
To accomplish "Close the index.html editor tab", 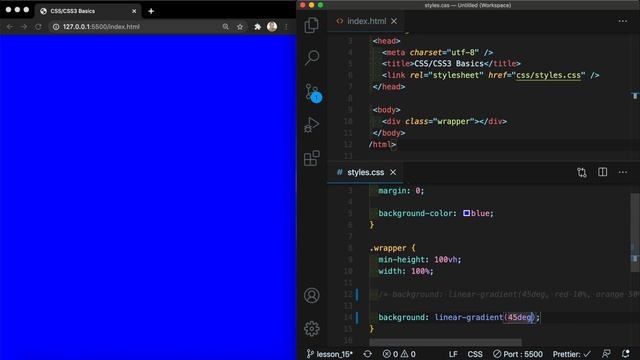I will coord(394,21).
